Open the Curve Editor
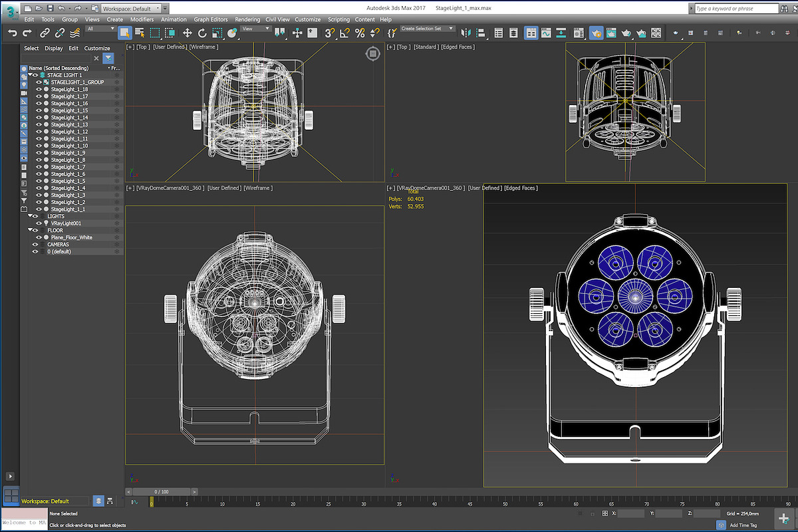The image size is (798, 532). click(546, 33)
